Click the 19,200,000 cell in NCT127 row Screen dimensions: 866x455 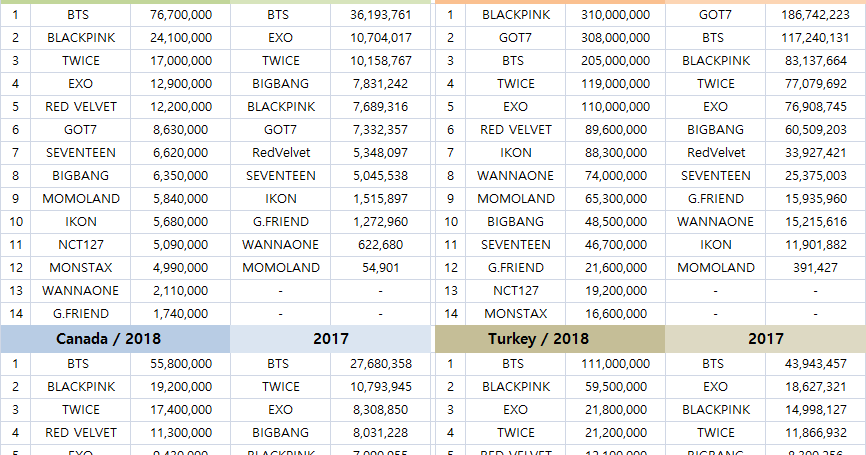(616, 291)
